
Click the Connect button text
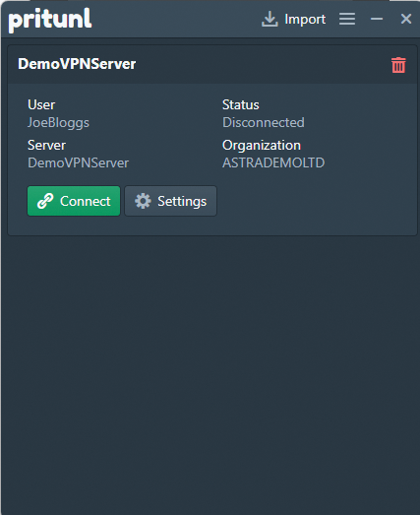coord(86,201)
